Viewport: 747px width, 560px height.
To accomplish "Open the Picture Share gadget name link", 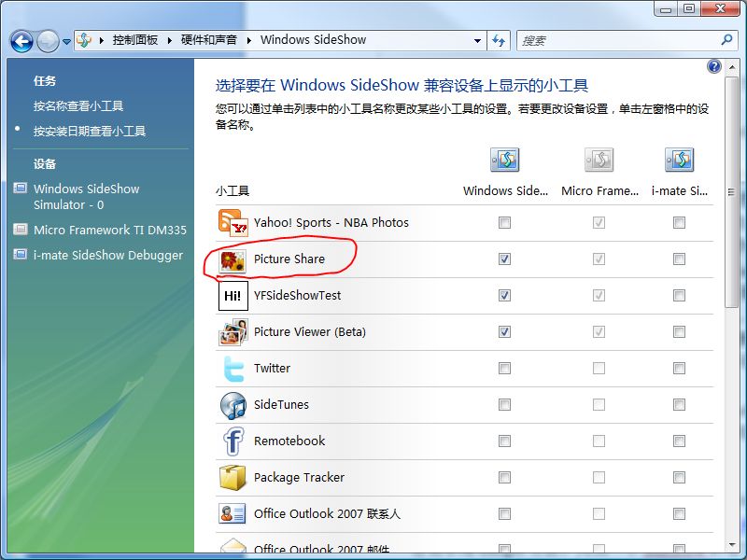I will click(289, 259).
